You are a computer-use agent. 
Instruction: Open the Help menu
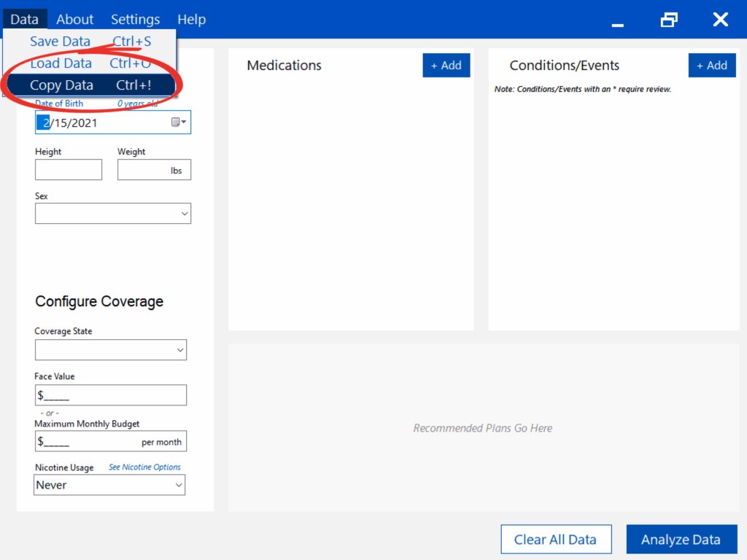[x=191, y=20]
